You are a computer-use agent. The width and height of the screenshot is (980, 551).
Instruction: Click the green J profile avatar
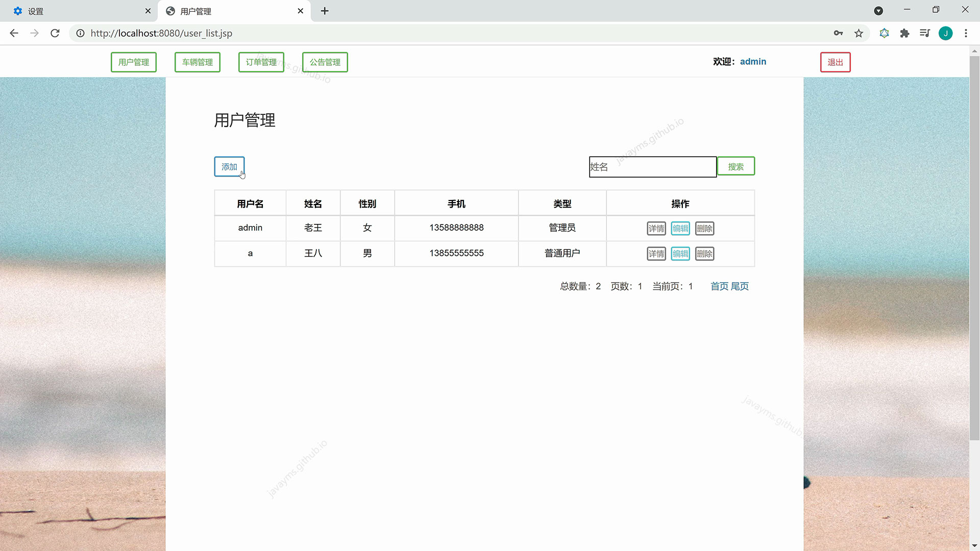[x=945, y=33]
